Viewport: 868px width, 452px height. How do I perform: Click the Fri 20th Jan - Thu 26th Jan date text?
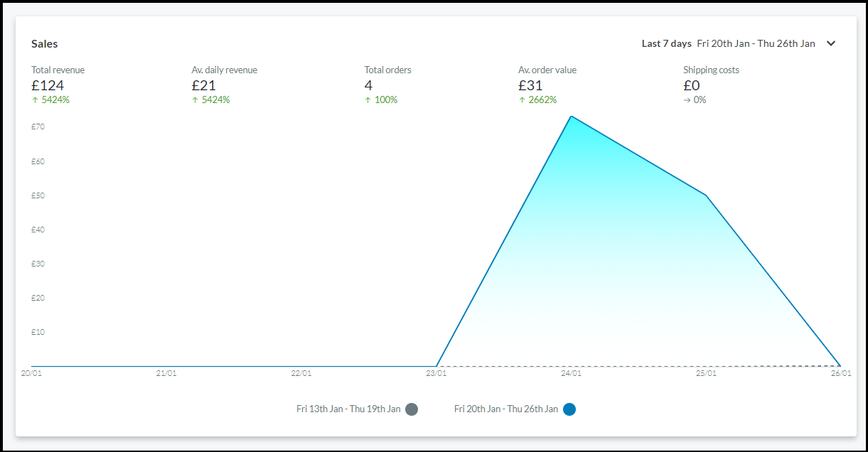pyautogui.click(x=756, y=43)
